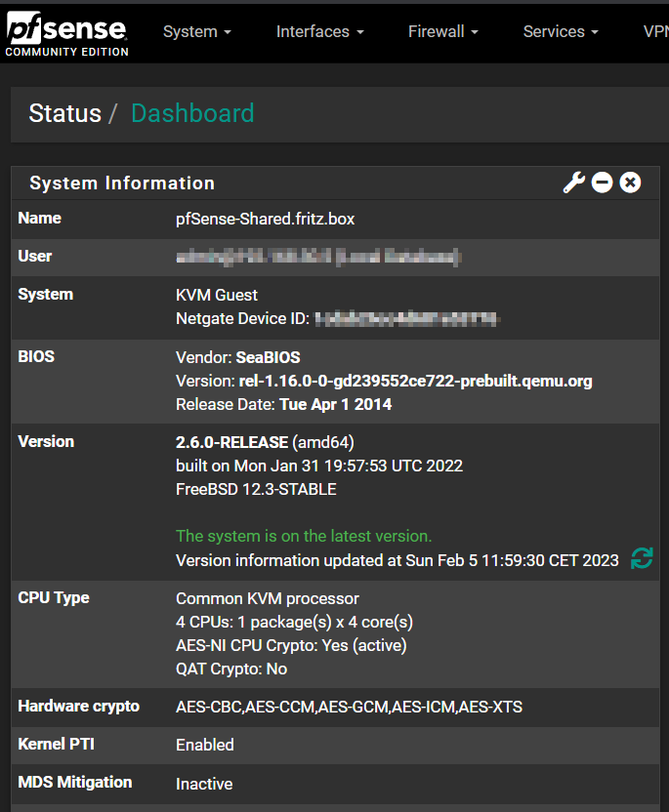Expand the VPN dropdown menu
The width and height of the screenshot is (669, 812).
point(654,31)
